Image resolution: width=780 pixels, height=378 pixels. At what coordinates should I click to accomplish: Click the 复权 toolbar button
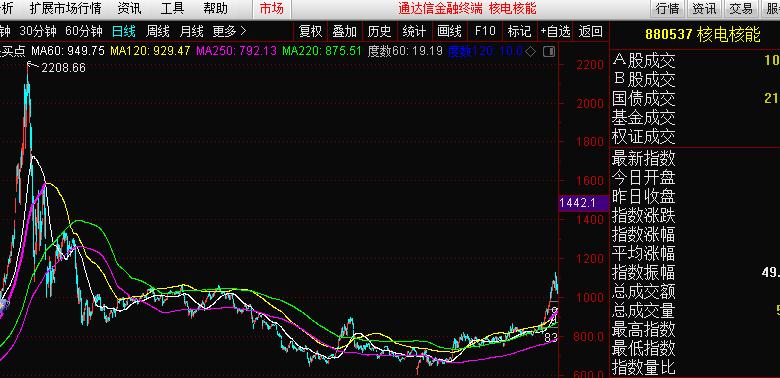pos(310,32)
